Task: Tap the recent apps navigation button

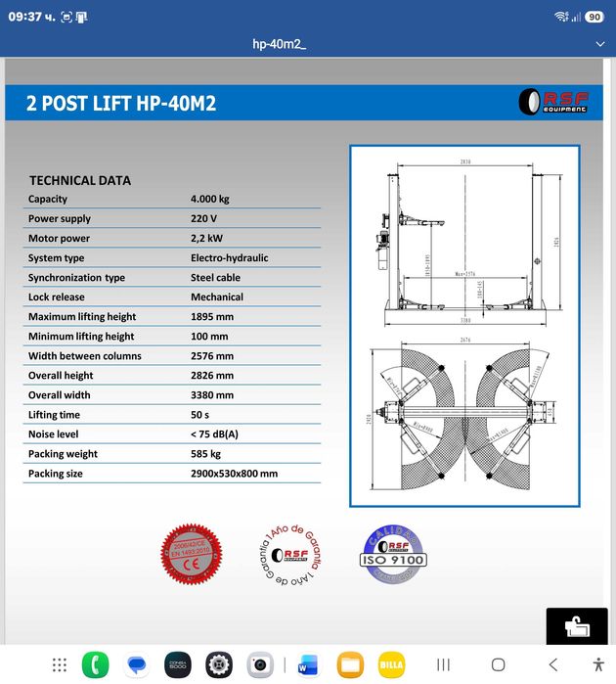Action: point(443,664)
